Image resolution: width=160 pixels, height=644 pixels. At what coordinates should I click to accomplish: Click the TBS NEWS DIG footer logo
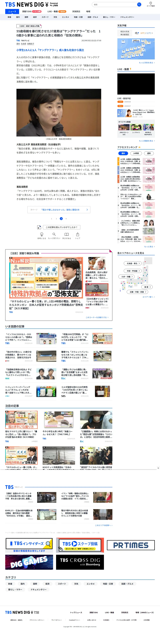point(22,612)
